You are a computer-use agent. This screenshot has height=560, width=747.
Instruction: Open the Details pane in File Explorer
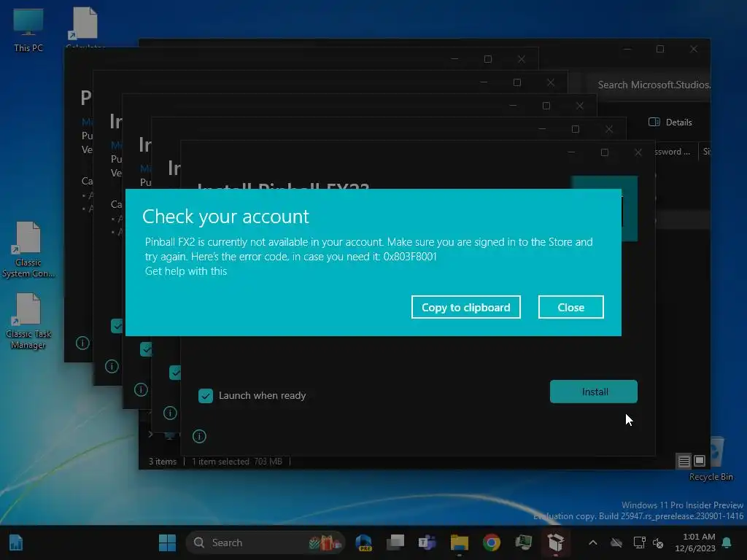point(670,122)
